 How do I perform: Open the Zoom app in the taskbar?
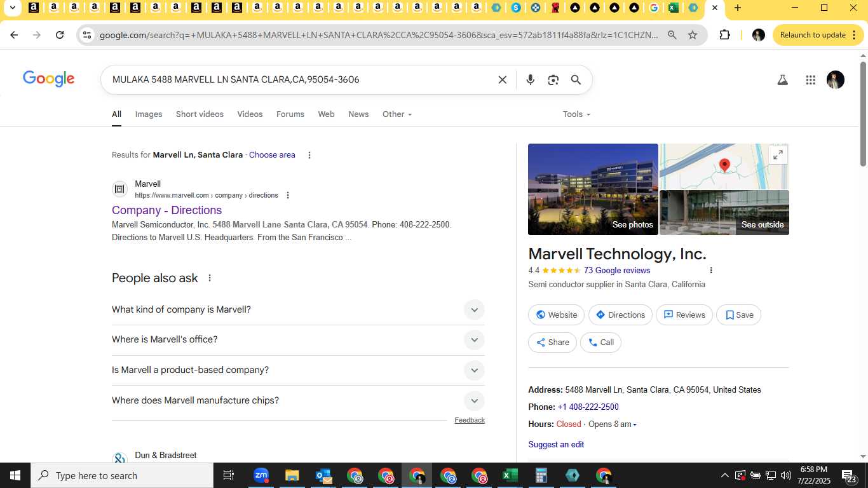[261, 475]
